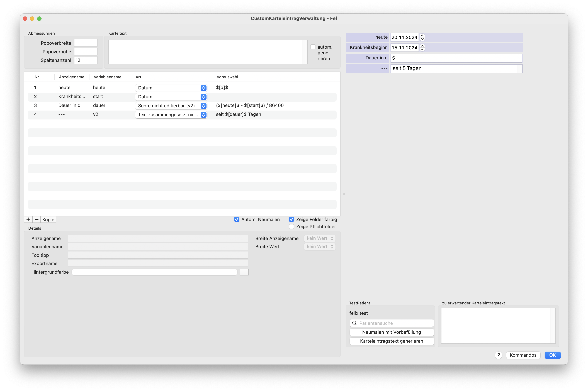Click into the Karteitext text area
This screenshot has height=391, width=588.
click(x=205, y=52)
